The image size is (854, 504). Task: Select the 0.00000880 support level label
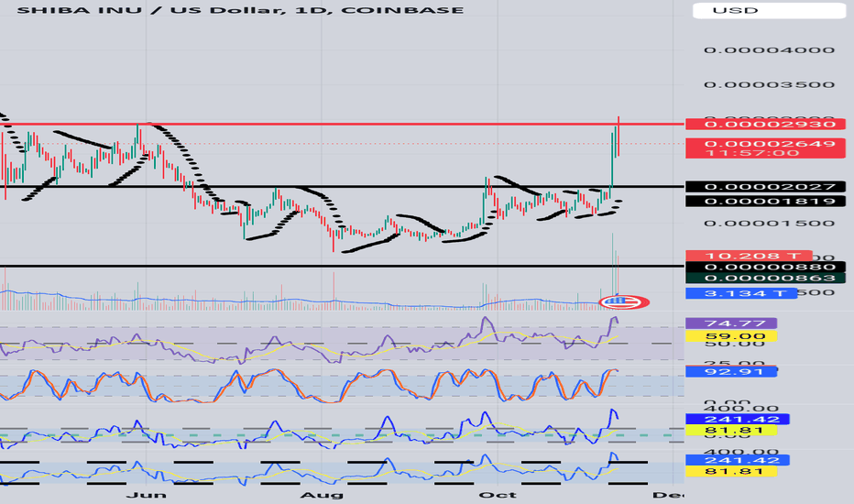[765, 267]
